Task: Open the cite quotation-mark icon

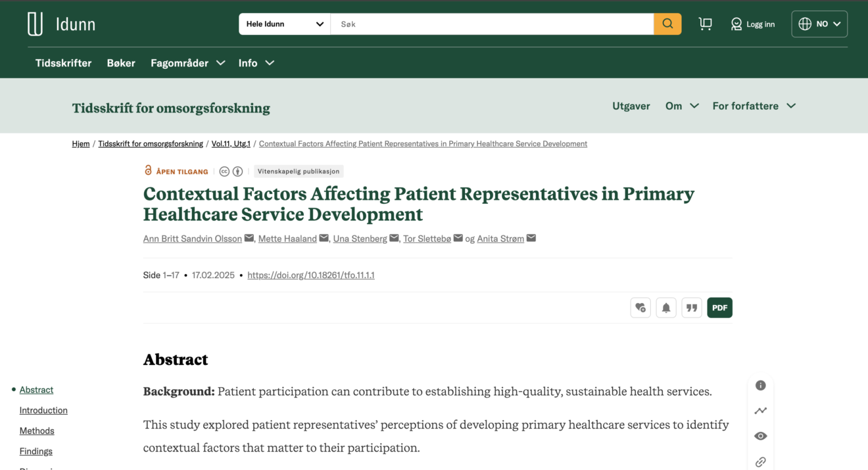Action: [x=692, y=308]
